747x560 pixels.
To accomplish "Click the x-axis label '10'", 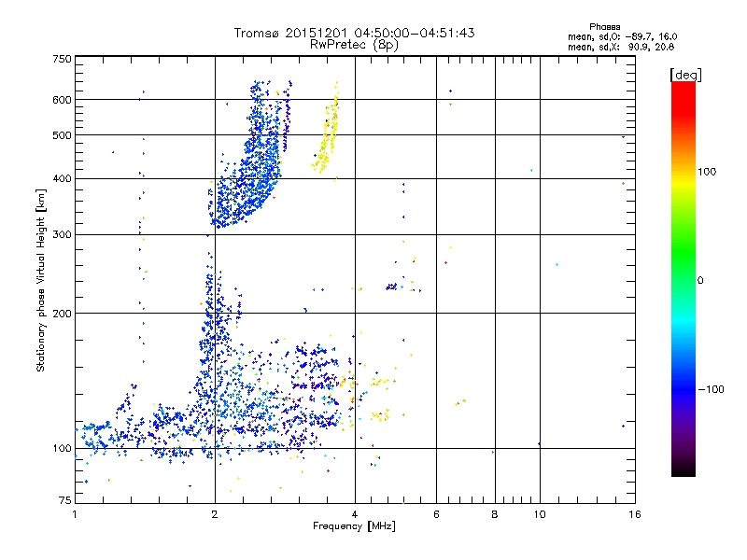I will [x=540, y=514].
